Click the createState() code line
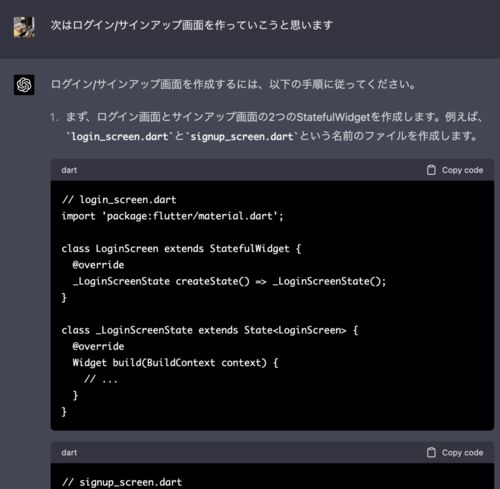 (x=229, y=281)
